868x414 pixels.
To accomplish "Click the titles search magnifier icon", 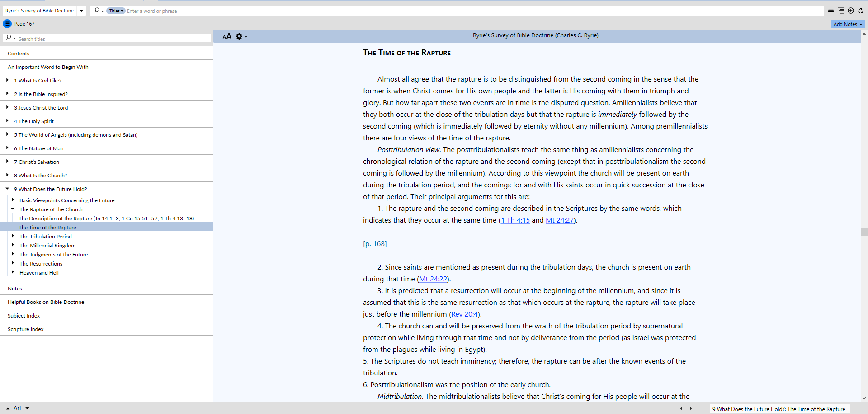I will (8, 38).
